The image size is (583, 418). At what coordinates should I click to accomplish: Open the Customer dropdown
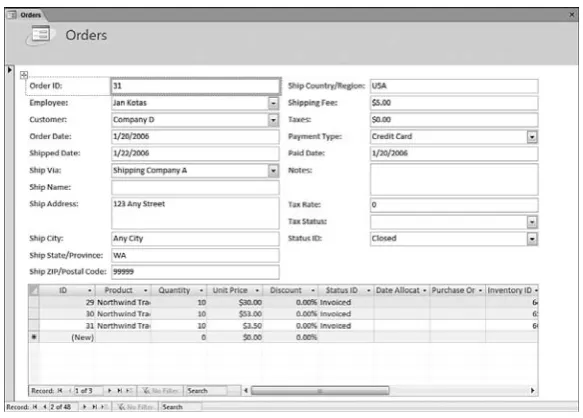point(273,120)
